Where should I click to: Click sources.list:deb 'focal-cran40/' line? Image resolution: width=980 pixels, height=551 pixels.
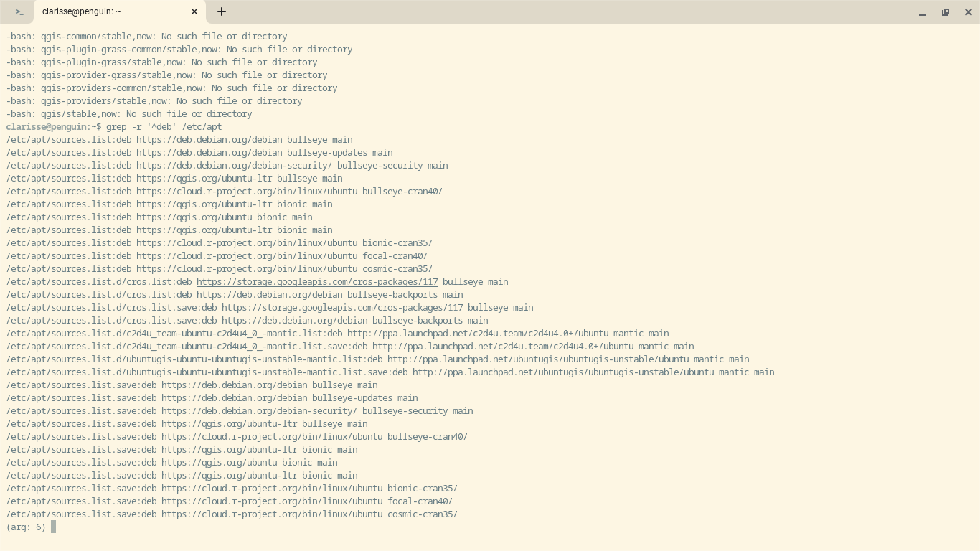pyautogui.click(x=217, y=256)
